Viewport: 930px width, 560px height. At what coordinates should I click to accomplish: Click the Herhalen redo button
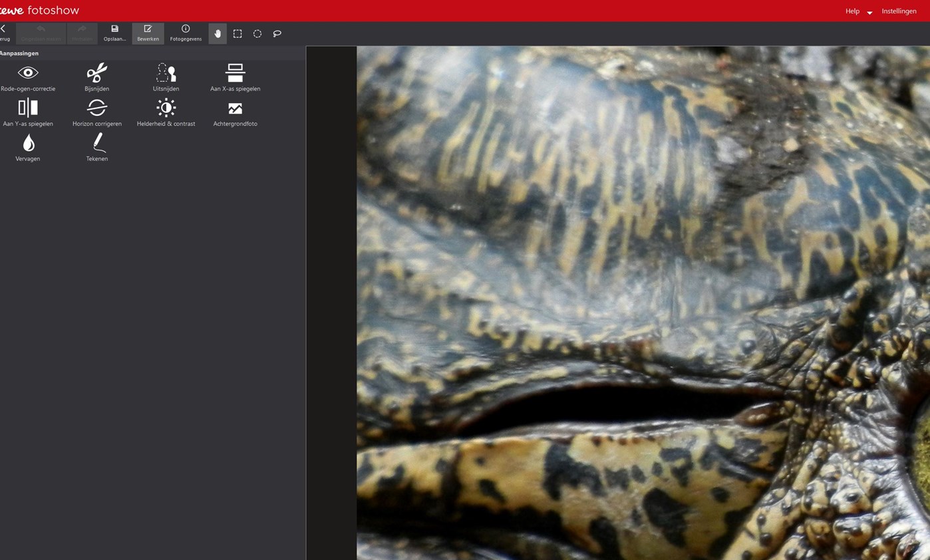[x=82, y=33]
